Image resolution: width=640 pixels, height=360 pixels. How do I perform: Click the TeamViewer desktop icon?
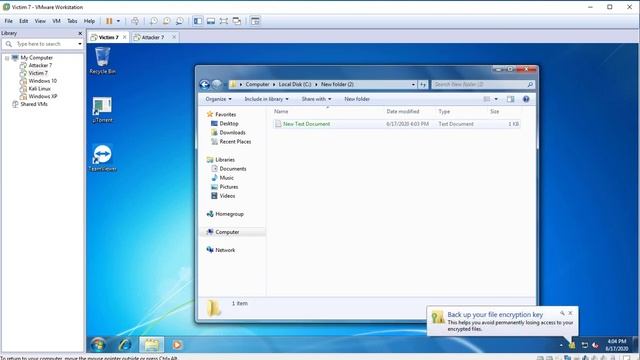[102, 158]
